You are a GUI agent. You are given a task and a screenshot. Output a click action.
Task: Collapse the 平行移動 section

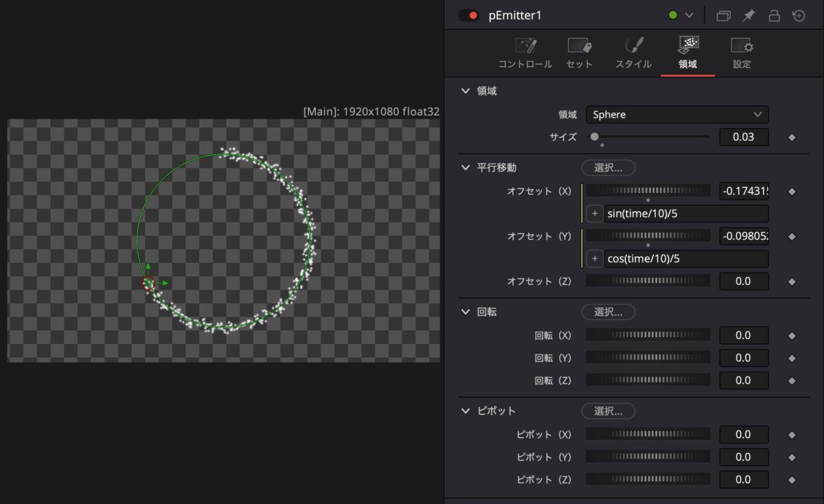click(465, 168)
